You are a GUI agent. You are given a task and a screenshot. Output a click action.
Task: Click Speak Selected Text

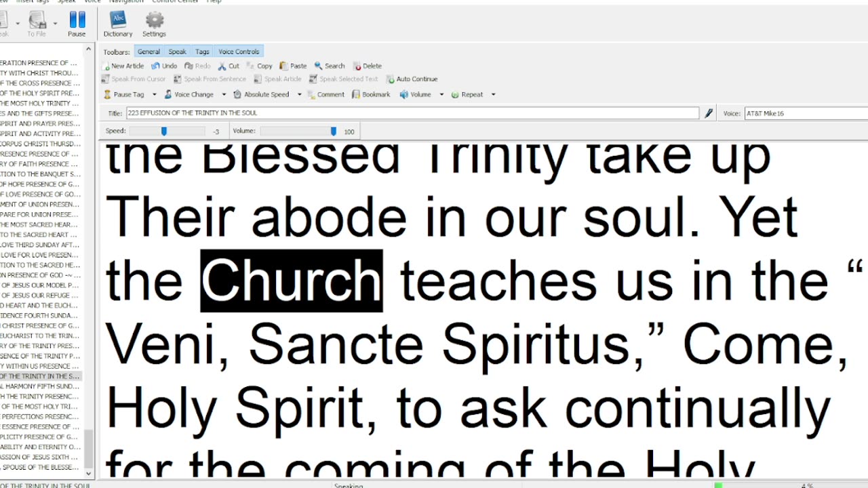(344, 79)
